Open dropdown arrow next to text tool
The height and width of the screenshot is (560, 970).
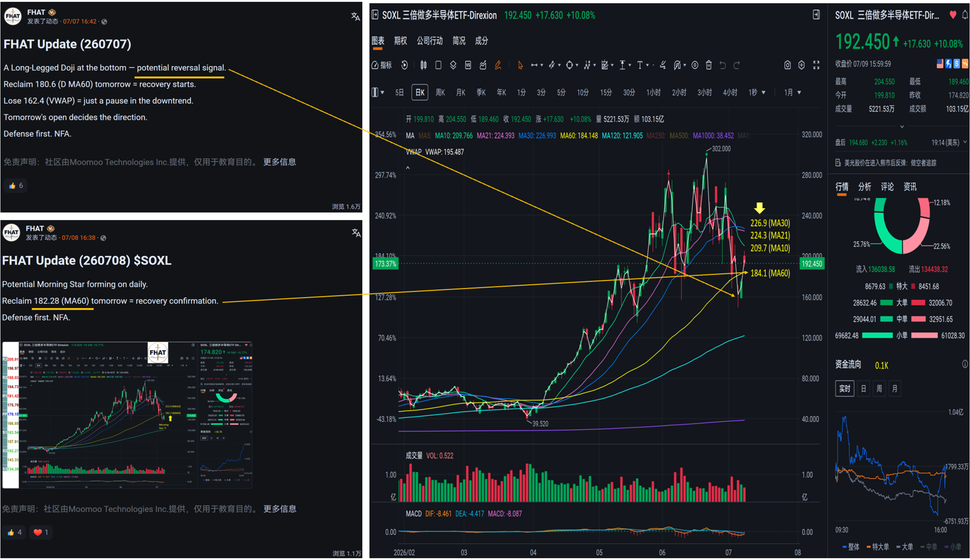pyautogui.click(x=647, y=65)
